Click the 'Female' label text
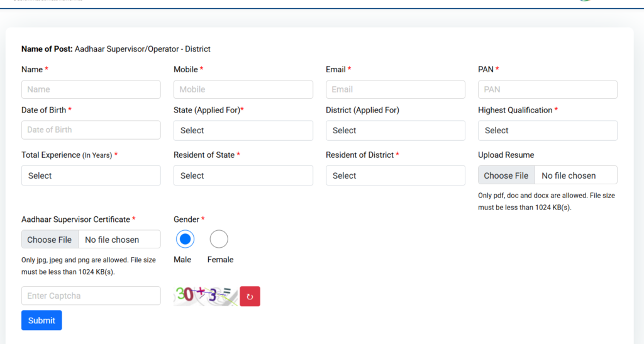The image size is (644, 344). [220, 260]
